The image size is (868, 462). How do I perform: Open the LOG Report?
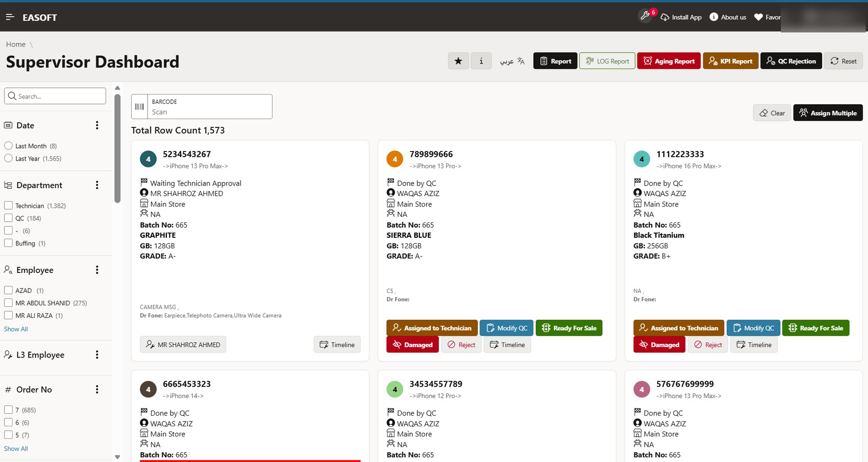click(x=607, y=61)
